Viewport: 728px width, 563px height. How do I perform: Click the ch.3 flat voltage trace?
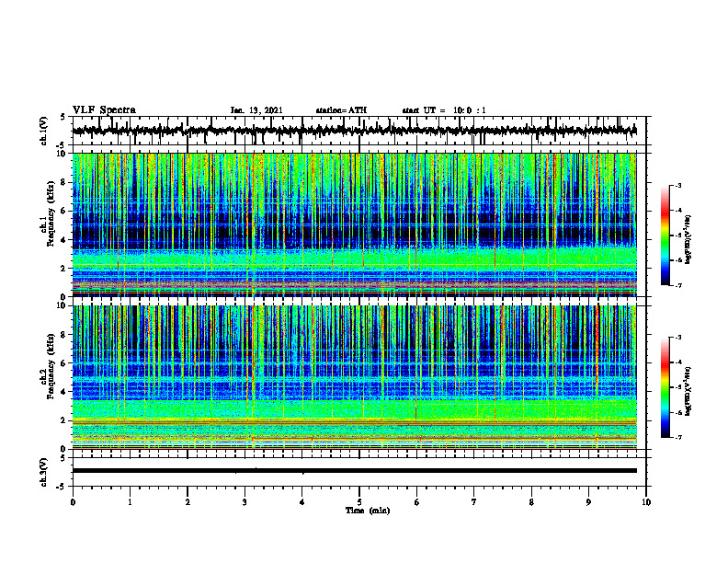click(x=355, y=471)
